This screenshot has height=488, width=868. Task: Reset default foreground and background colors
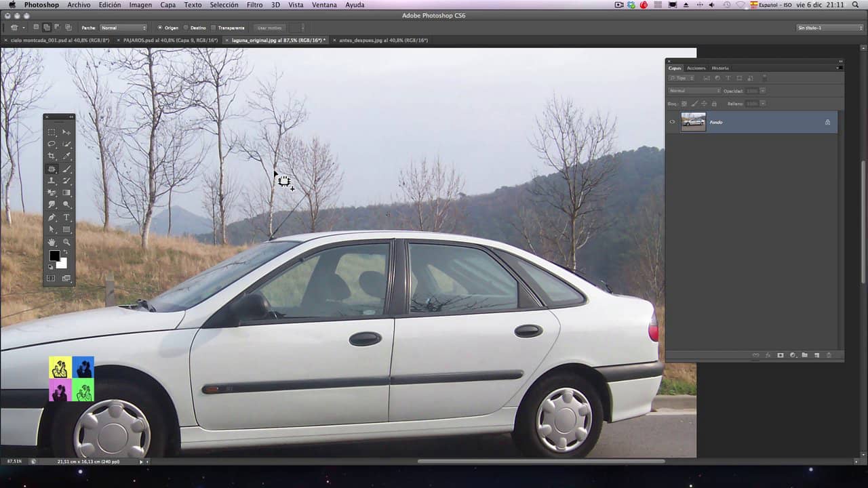point(50,266)
